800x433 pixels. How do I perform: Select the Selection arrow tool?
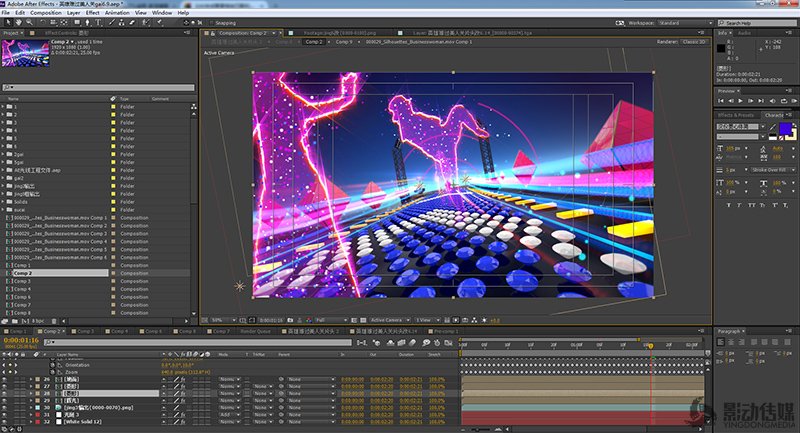7,21
